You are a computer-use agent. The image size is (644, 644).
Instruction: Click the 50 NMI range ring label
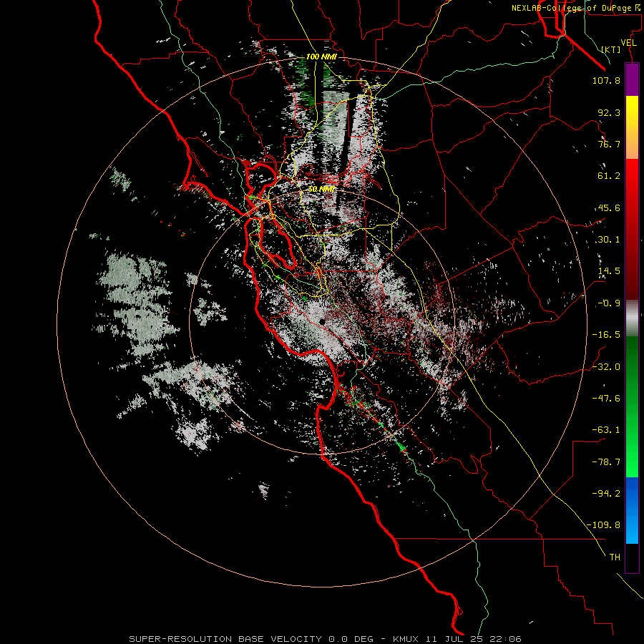[321, 190]
